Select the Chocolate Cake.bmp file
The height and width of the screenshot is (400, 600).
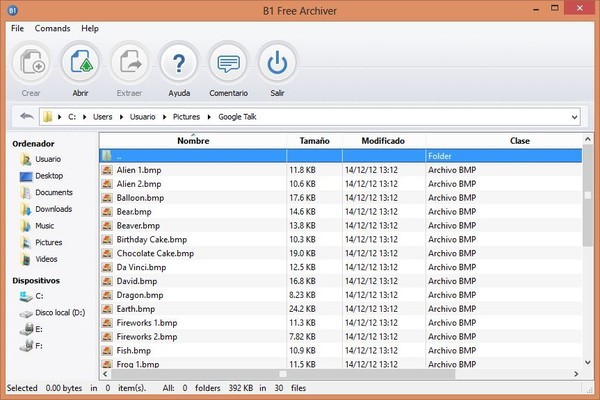pyautogui.click(x=155, y=253)
